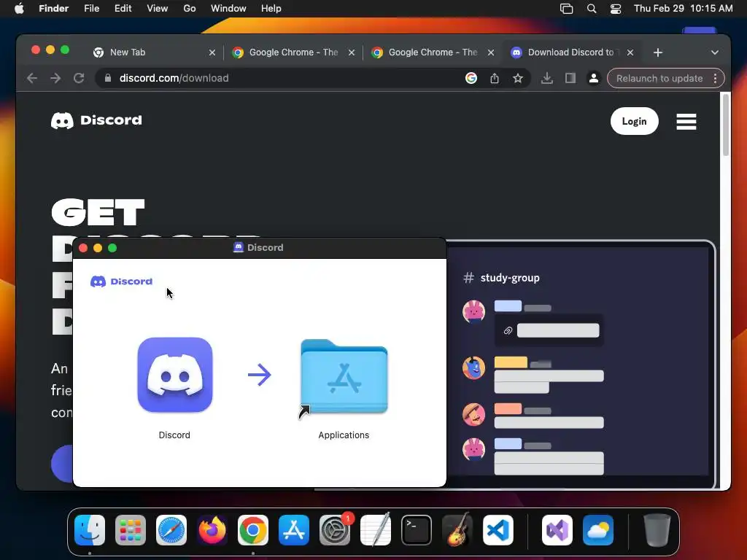Open the Edit menu

(123, 9)
